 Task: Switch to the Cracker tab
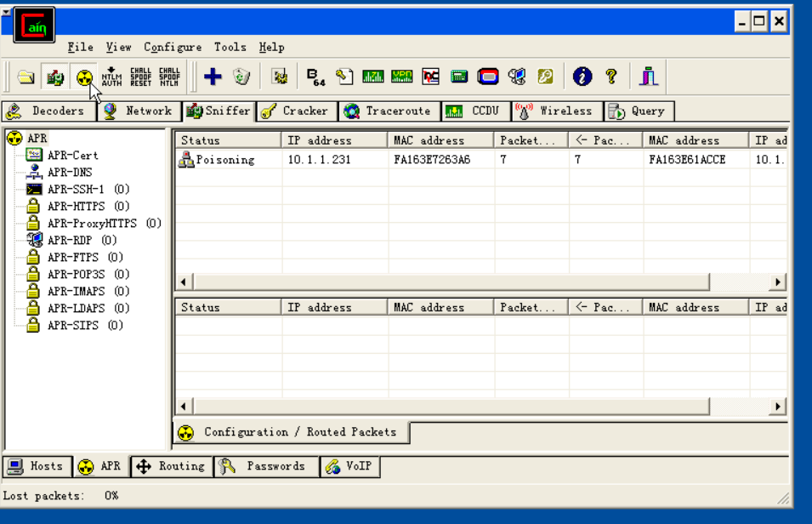296,111
